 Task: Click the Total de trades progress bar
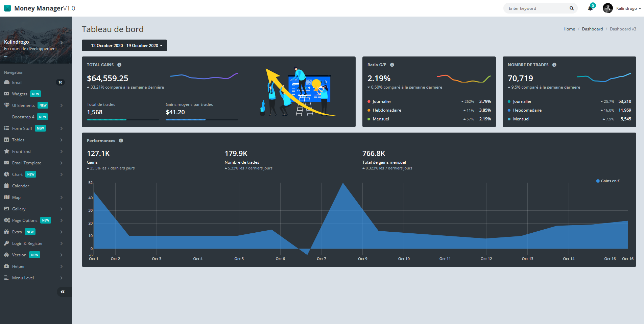click(123, 119)
